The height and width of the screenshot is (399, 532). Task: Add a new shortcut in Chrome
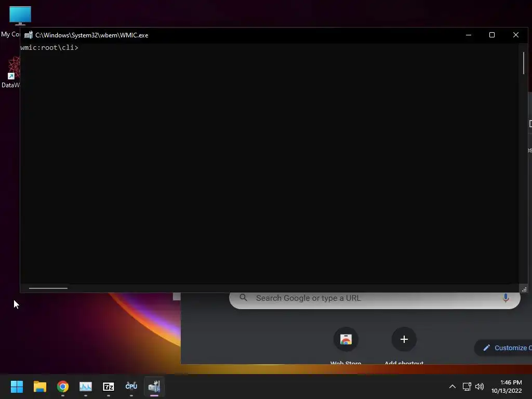click(404, 339)
